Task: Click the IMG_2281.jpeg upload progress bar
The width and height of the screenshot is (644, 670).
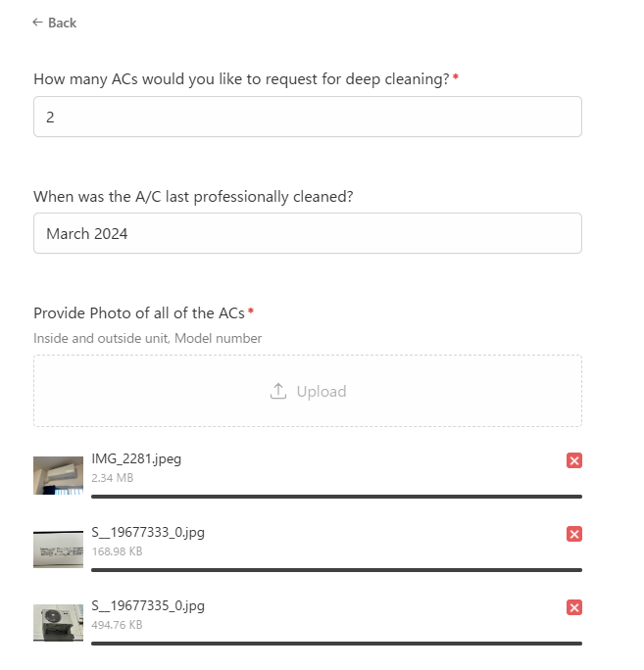Action: click(336, 497)
